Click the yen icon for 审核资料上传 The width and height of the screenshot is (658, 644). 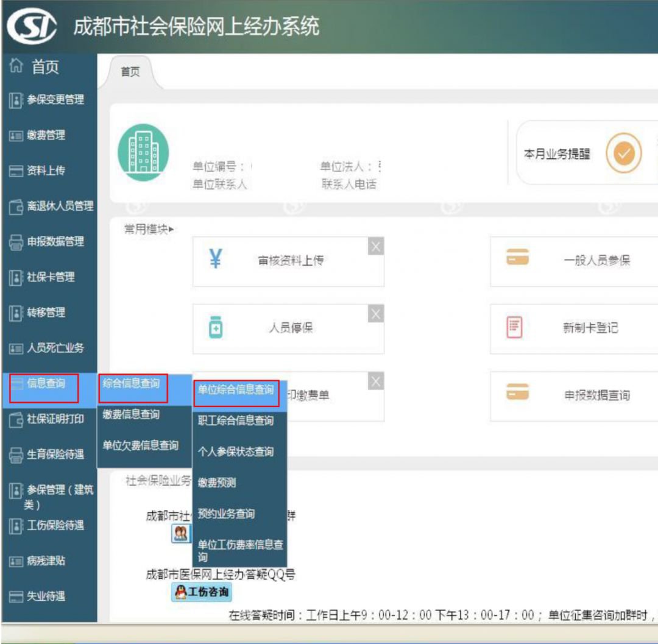coord(215,260)
